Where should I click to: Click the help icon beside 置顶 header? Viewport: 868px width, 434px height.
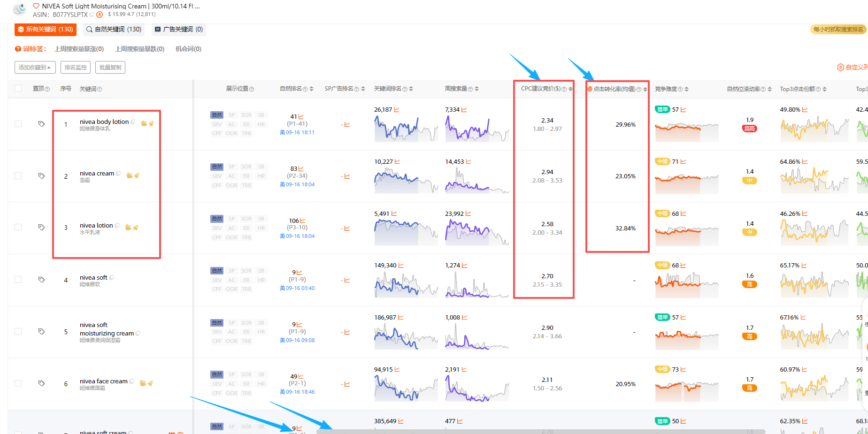(47, 89)
